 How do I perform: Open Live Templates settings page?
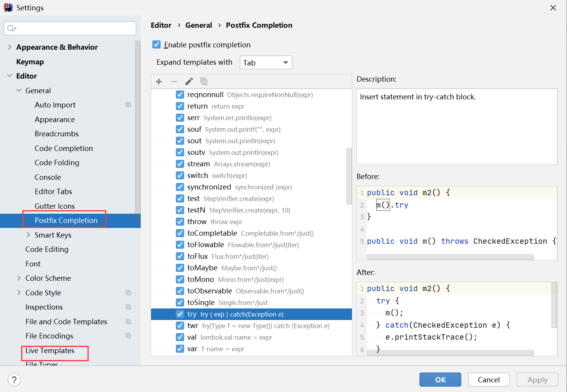tap(50, 350)
